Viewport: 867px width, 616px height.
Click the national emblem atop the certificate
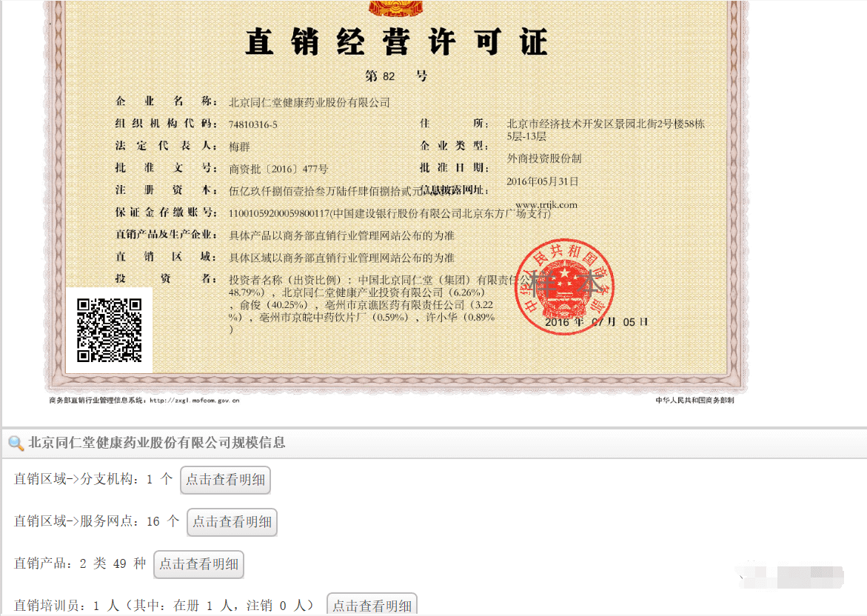pyautogui.click(x=395, y=7)
